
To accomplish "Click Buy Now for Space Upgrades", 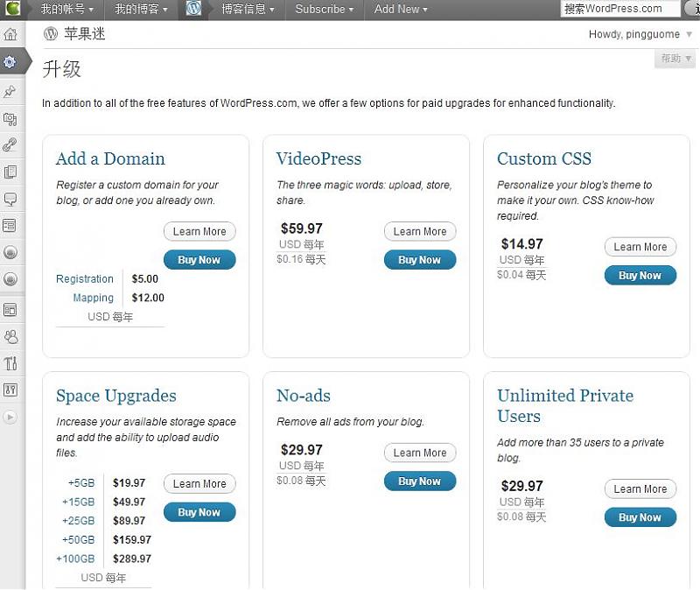I will pyautogui.click(x=199, y=512).
